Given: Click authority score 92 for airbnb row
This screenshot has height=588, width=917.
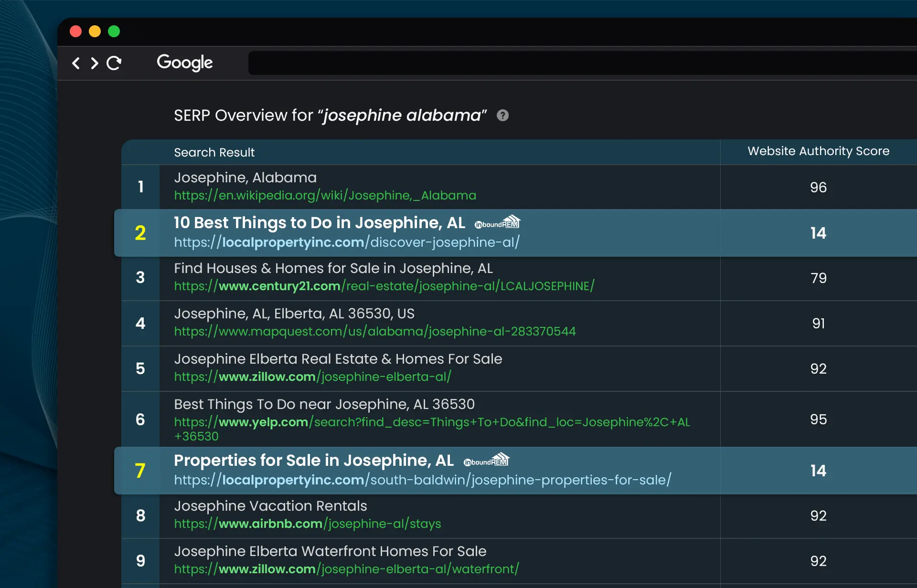Looking at the screenshot, I should coord(818,516).
